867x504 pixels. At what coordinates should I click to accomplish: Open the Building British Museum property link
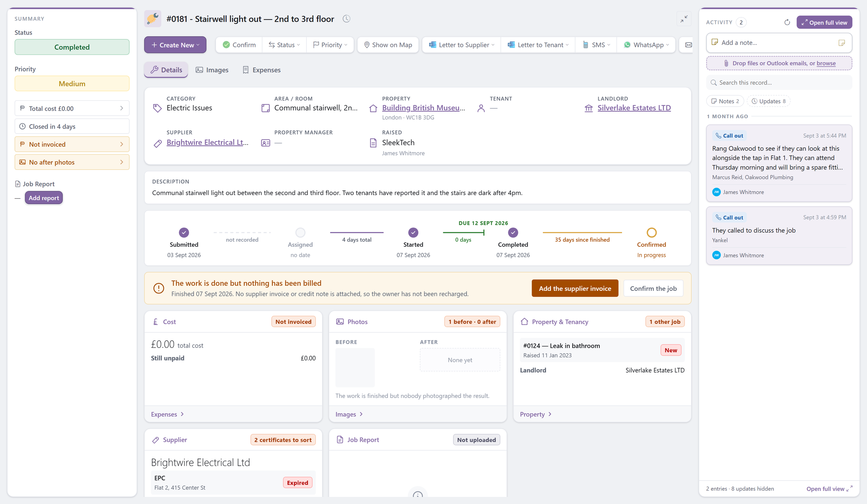point(423,108)
